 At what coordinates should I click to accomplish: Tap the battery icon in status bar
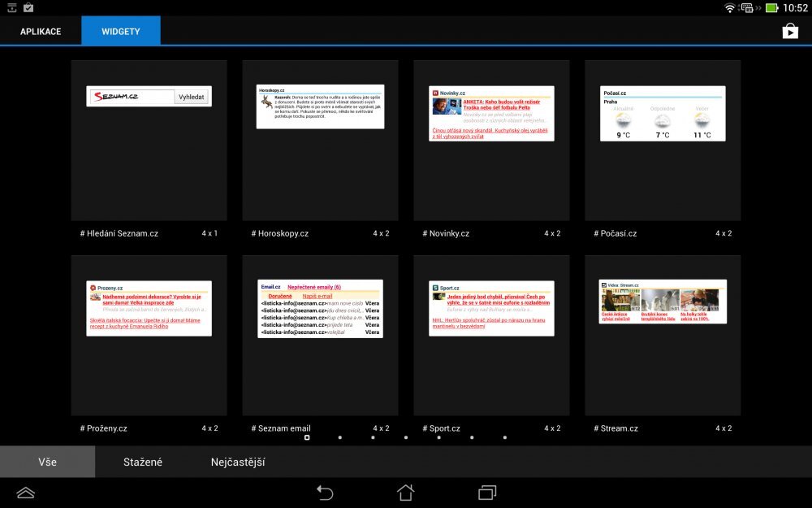pyautogui.click(x=771, y=8)
